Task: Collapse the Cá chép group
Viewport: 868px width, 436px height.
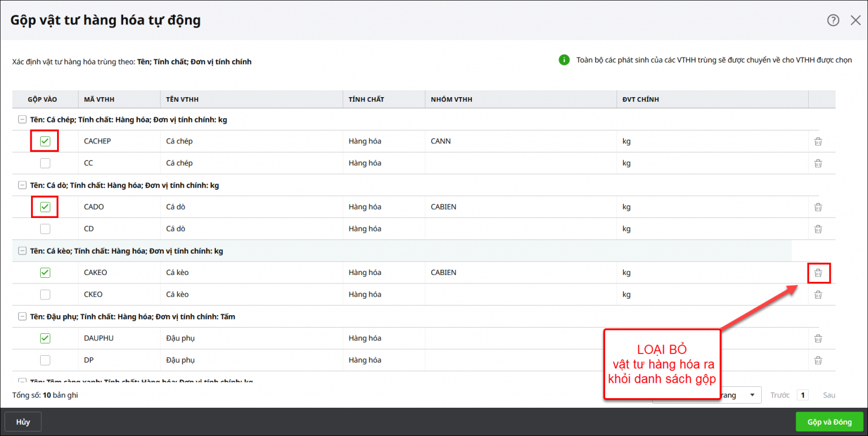Action: point(22,120)
